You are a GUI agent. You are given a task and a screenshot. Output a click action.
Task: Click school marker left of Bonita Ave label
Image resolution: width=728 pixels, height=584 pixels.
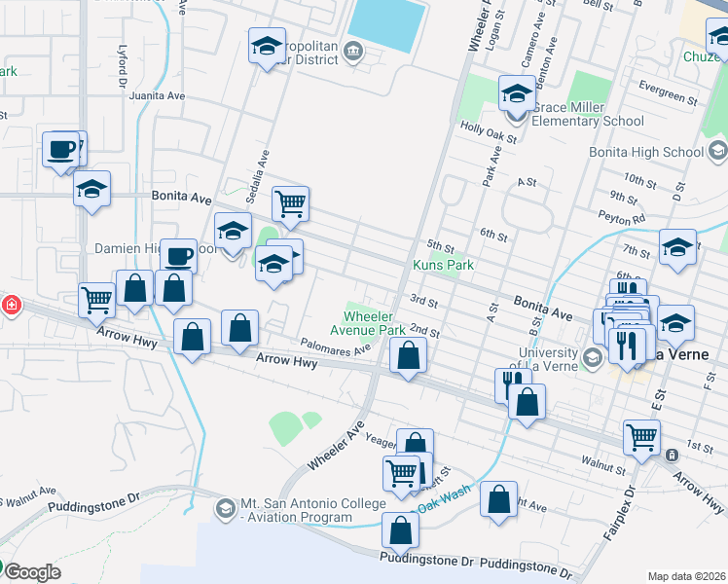click(x=91, y=190)
